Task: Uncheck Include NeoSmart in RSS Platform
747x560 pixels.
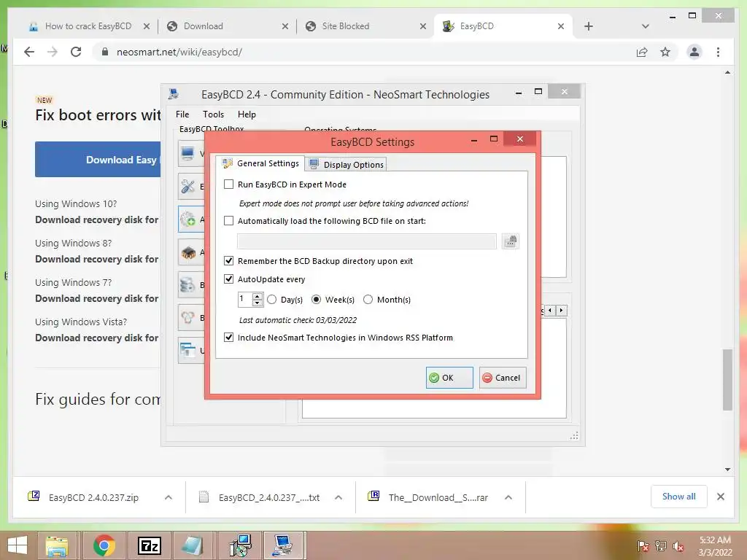Action: pos(228,337)
